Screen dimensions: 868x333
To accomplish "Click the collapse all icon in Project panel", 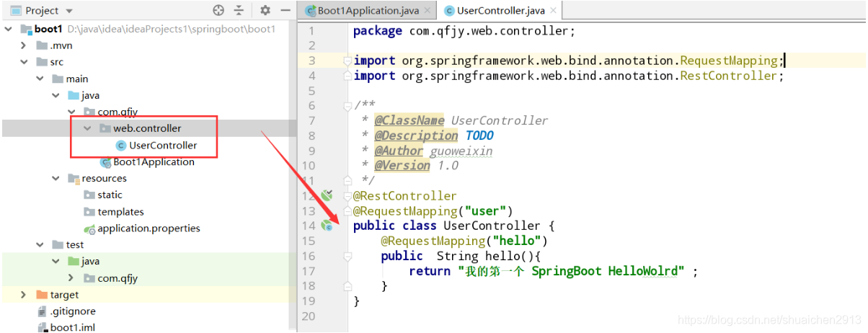I will [x=239, y=10].
